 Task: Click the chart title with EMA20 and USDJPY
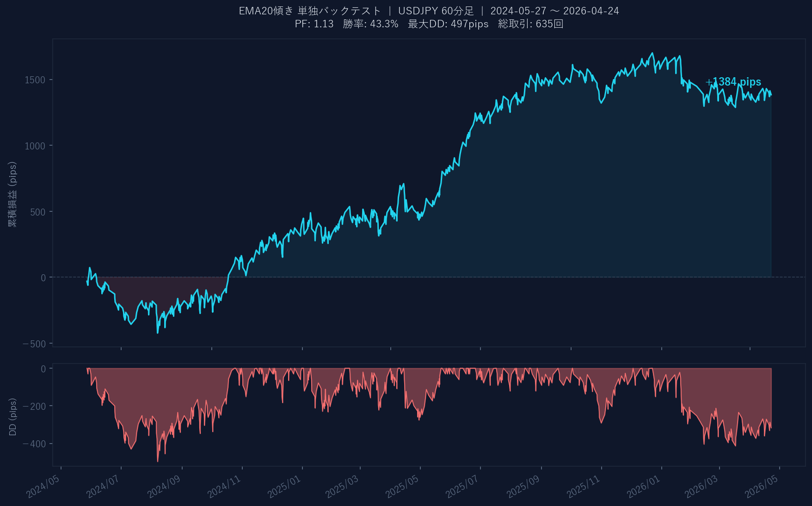click(x=428, y=11)
